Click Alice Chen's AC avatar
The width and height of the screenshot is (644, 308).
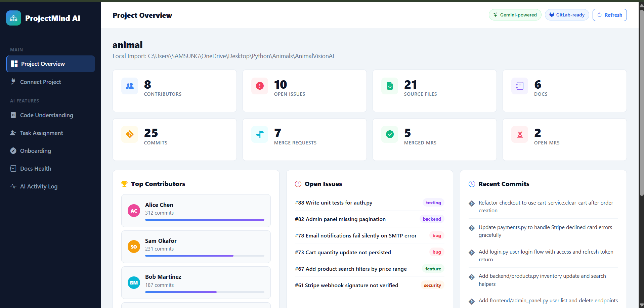134,211
